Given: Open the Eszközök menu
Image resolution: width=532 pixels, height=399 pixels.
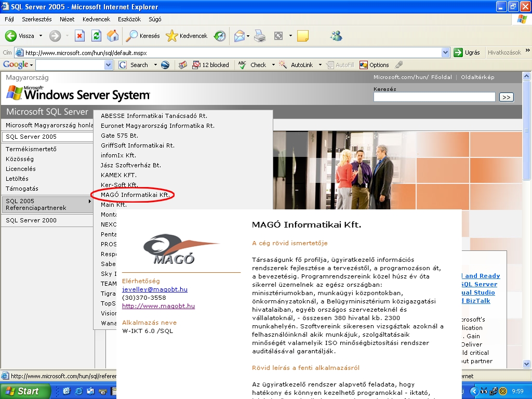Looking at the screenshot, I should pyautogui.click(x=129, y=19).
